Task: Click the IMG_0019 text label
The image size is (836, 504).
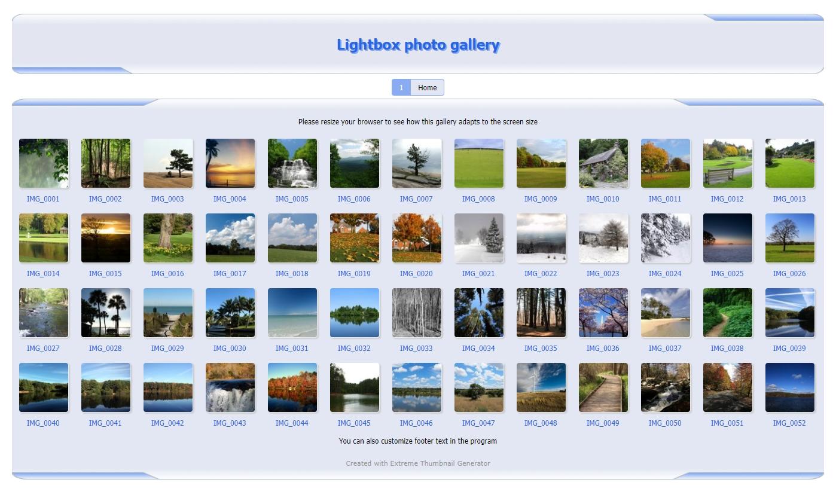Action: click(354, 274)
